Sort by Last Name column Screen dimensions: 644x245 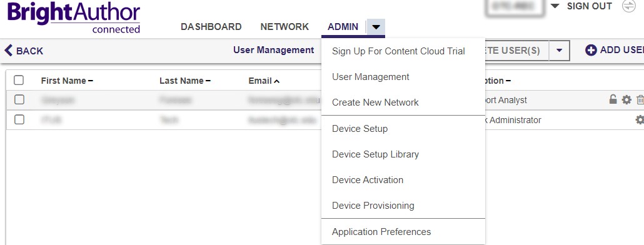click(185, 81)
